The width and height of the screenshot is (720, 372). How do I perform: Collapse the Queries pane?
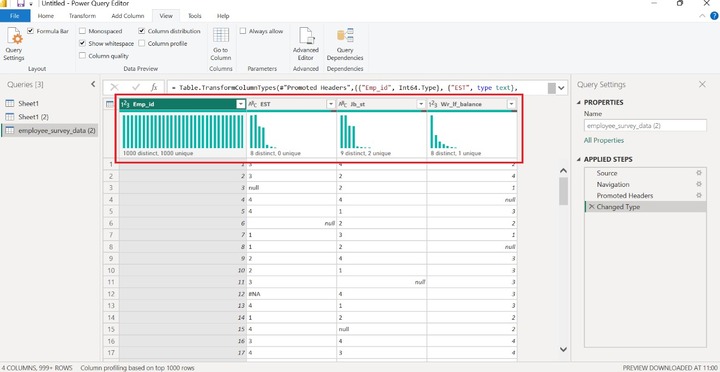tap(93, 85)
